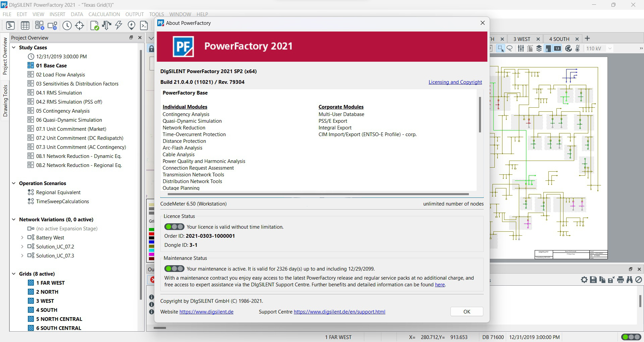644x342 pixels.
Task: Open the CALCULATION menu
Action: (x=104, y=14)
